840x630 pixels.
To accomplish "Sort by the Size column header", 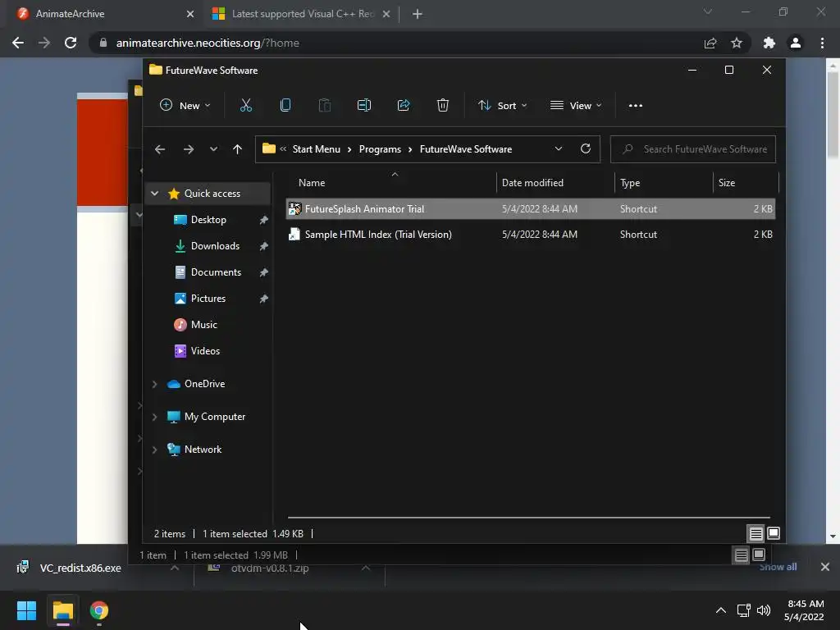I will [745, 183].
